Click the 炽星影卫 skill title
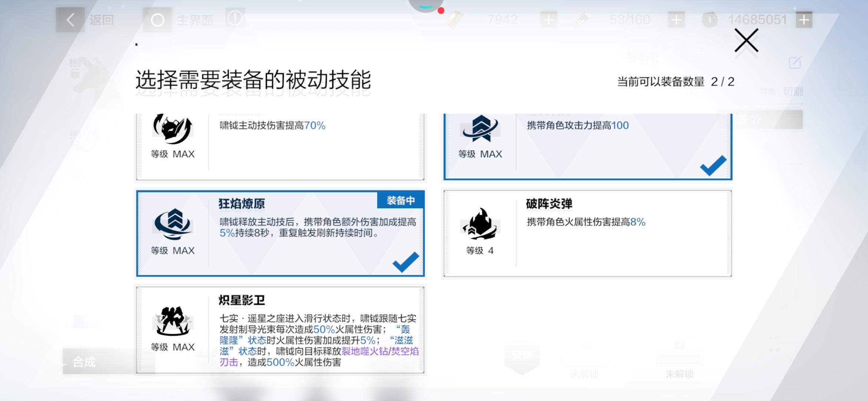The width and height of the screenshot is (868, 401). click(242, 300)
